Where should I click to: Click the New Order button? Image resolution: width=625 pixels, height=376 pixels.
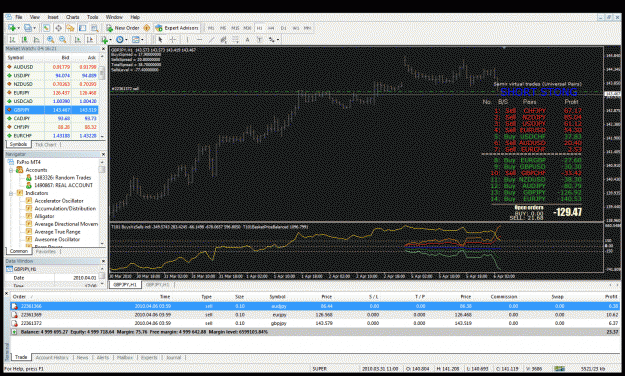pyautogui.click(x=122, y=28)
